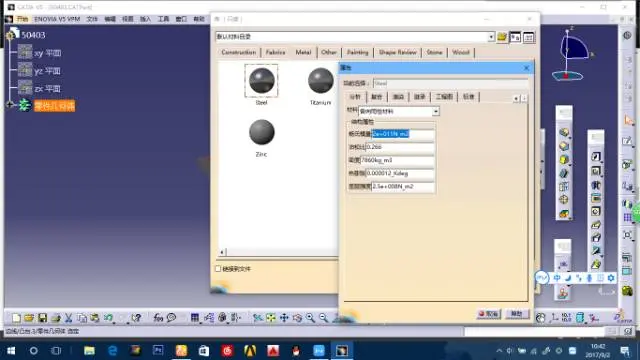Viewport: 640px width, 360px height.
Task: Click the open folder icon beside the material catalog dropdown
Action: pyautogui.click(x=502, y=37)
